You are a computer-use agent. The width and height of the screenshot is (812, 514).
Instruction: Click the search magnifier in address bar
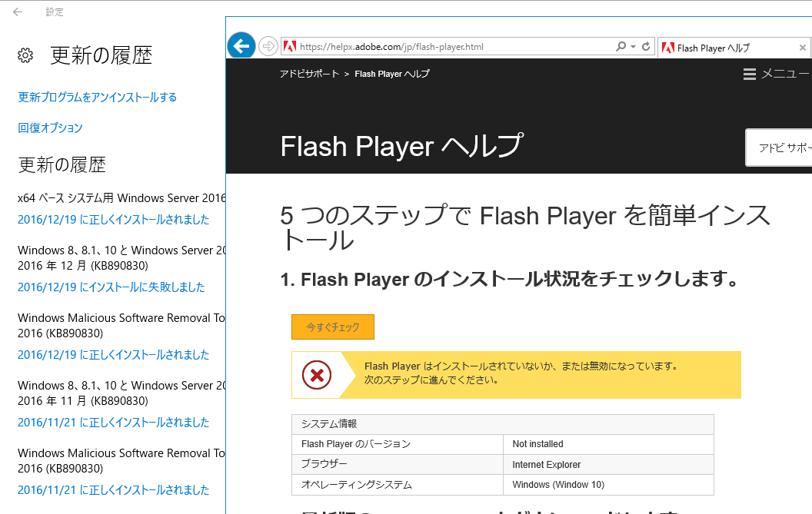click(x=621, y=47)
